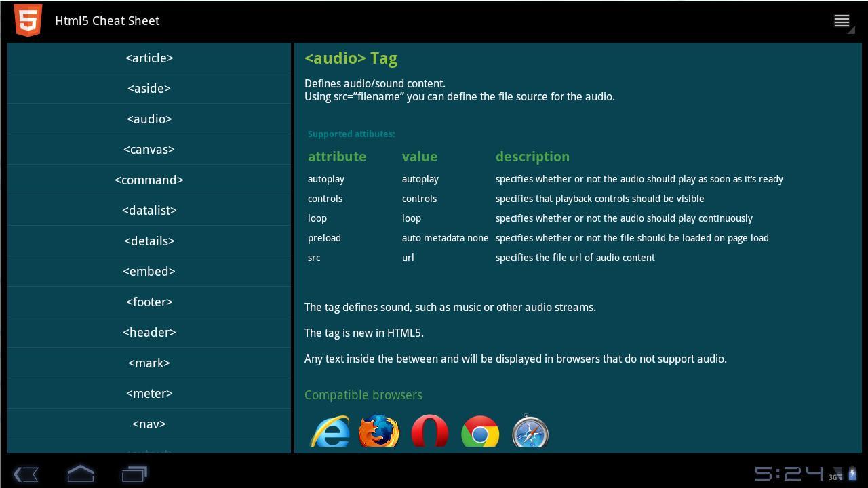Select the <nav> tag entry
868x488 pixels.
click(x=149, y=424)
